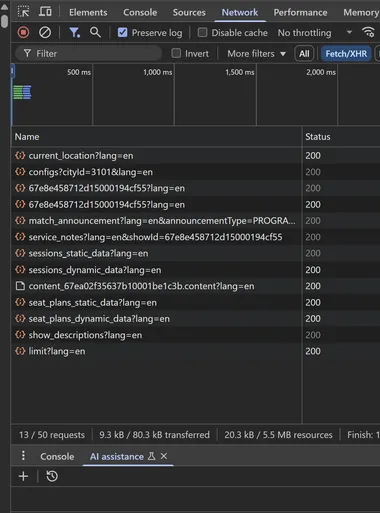This screenshot has width=380, height=513.
Task: Expand the More filters dropdown
Action: 256,53
